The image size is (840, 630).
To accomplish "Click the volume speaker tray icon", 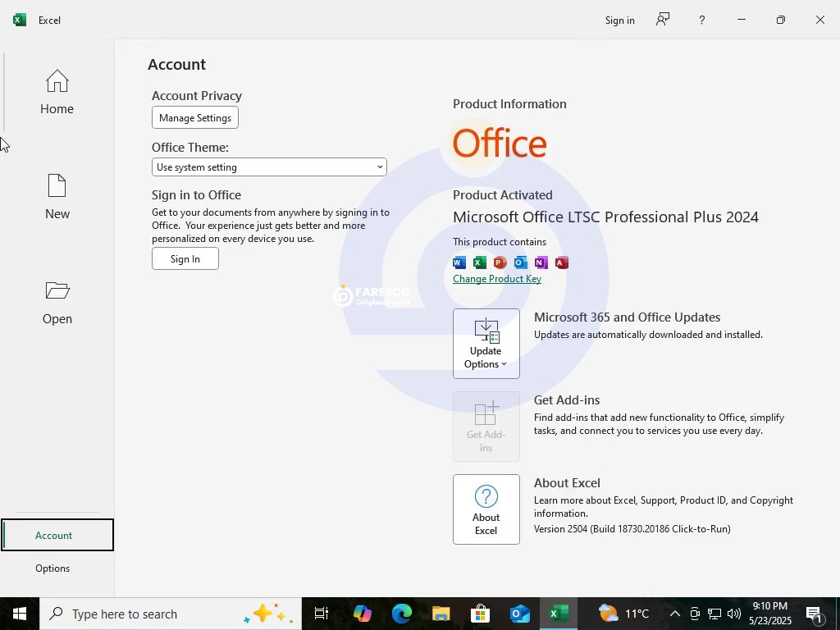I will [734, 614].
